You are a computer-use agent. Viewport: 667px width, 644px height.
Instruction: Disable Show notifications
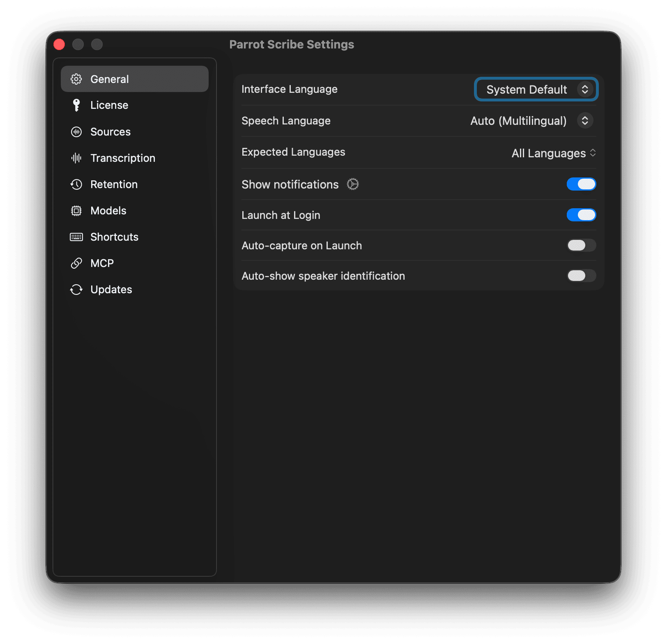[581, 184]
